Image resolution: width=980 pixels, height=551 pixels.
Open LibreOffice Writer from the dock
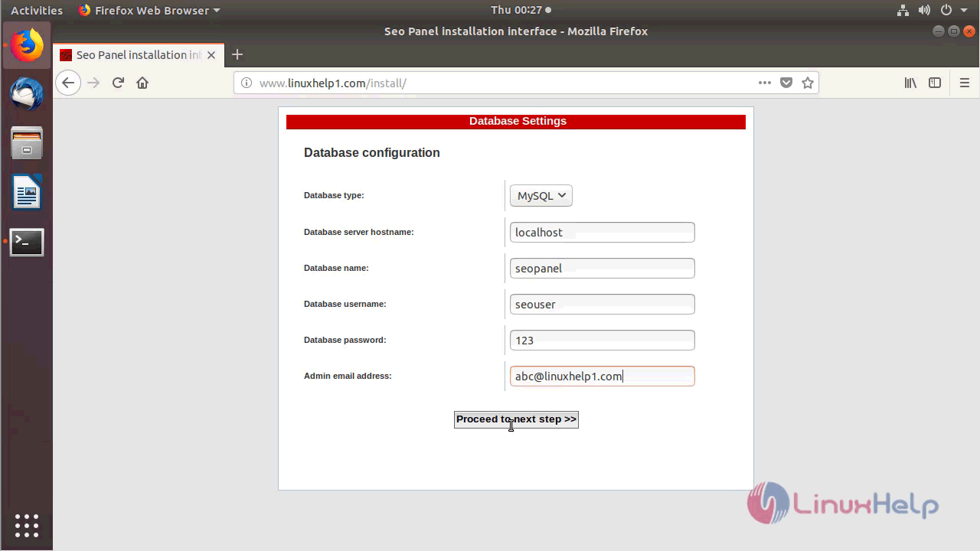click(x=27, y=192)
